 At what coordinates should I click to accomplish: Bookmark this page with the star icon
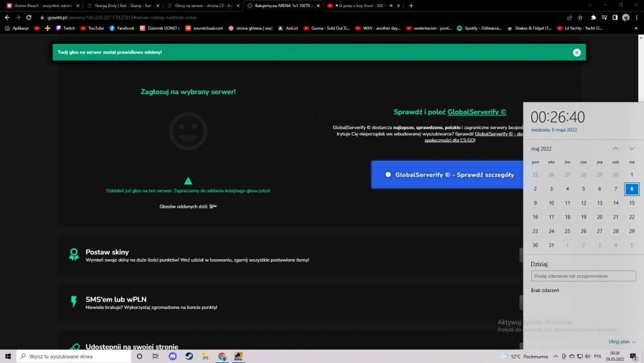pos(580,17)
